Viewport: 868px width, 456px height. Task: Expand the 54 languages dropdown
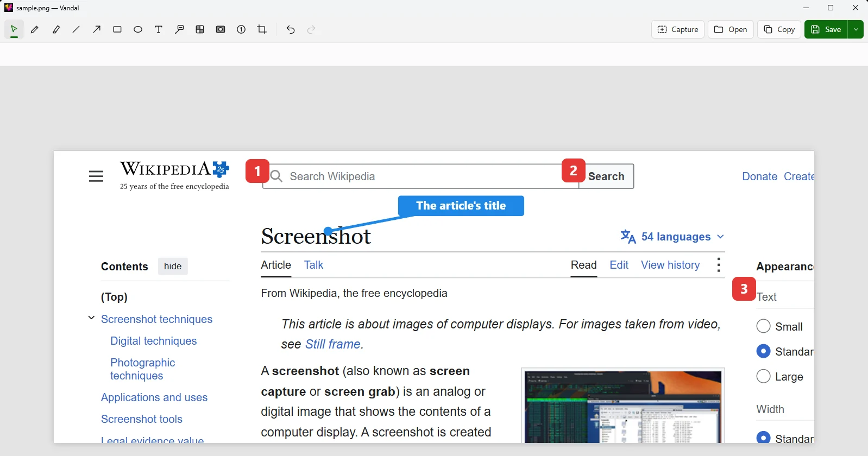672,237
